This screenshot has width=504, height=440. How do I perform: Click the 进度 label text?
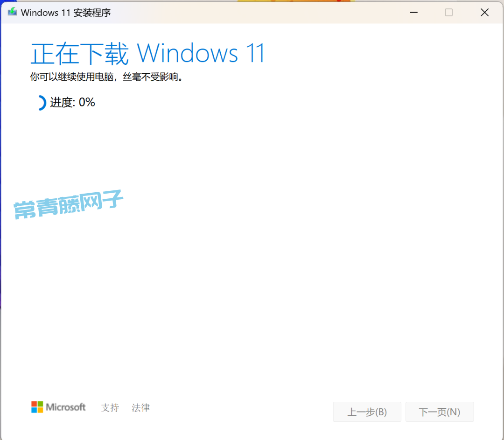(x=62, y=103)
